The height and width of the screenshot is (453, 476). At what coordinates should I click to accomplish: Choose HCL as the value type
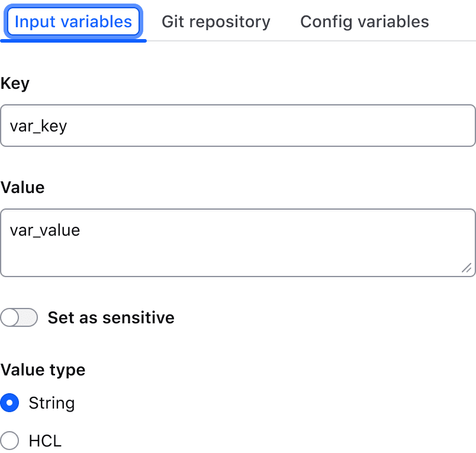9,441
